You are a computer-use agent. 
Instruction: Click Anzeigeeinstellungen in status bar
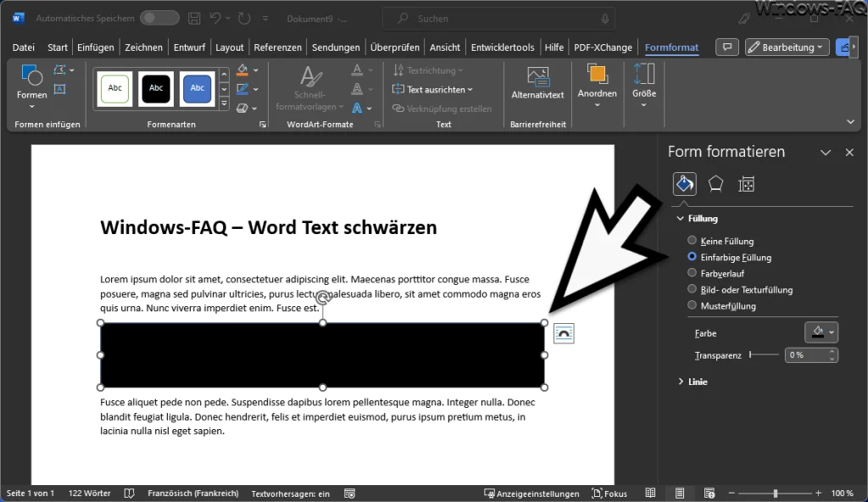531,494
